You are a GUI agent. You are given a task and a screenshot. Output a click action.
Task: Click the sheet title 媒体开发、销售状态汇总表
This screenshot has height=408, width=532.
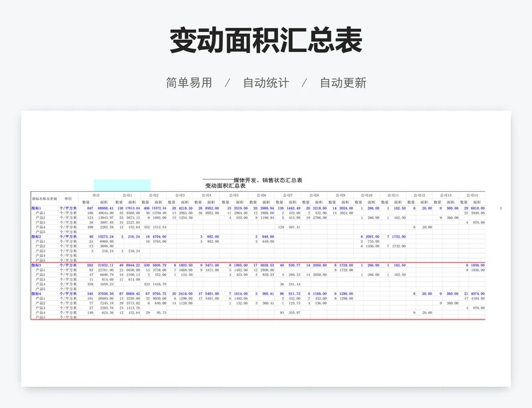[268, 180]
